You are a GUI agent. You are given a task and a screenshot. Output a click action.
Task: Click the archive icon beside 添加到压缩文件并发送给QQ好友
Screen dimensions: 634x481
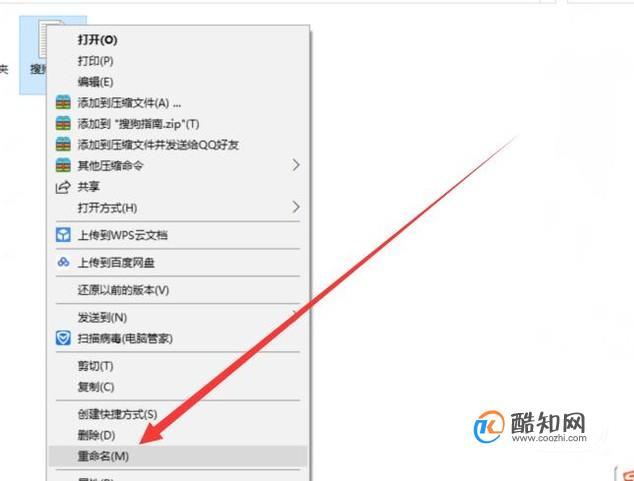[x=63, y=144]
